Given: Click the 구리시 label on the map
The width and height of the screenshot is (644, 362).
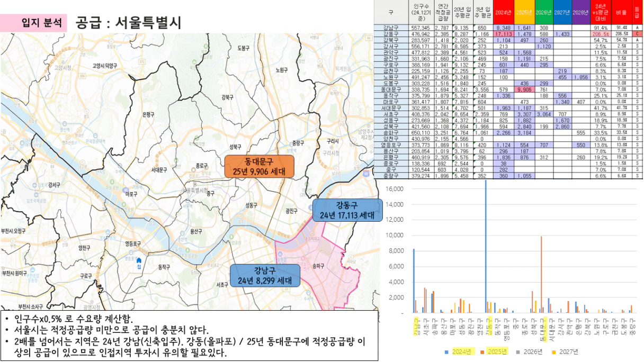Looking at the screenshot, I should (x=332, y=141).
